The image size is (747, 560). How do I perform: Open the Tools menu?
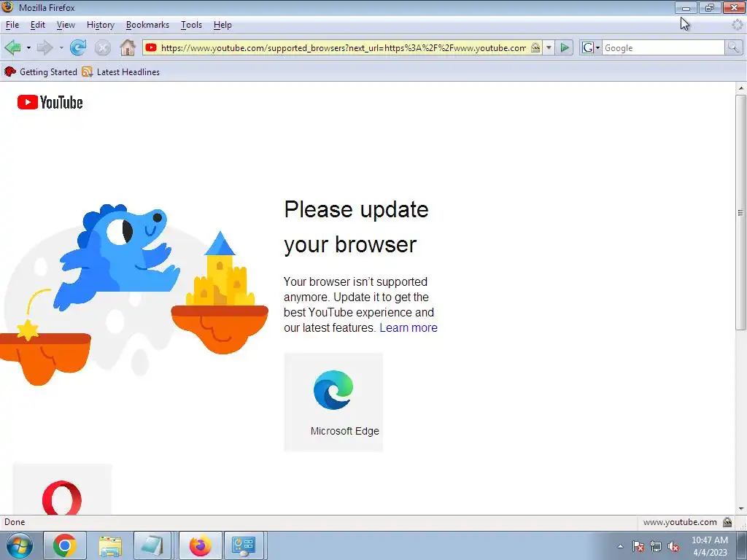[x=192, y=25]
